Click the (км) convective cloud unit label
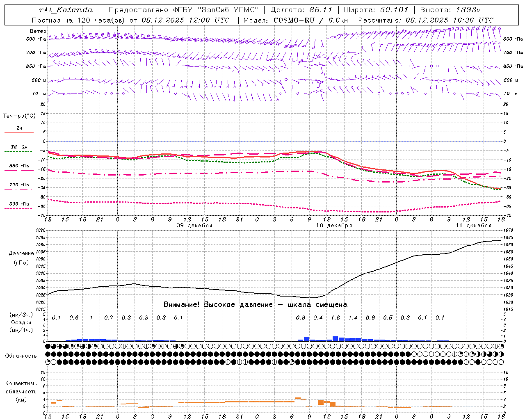The height and width of the screenshot is (420, 525). pyautogui.click(x=21, y=399)
